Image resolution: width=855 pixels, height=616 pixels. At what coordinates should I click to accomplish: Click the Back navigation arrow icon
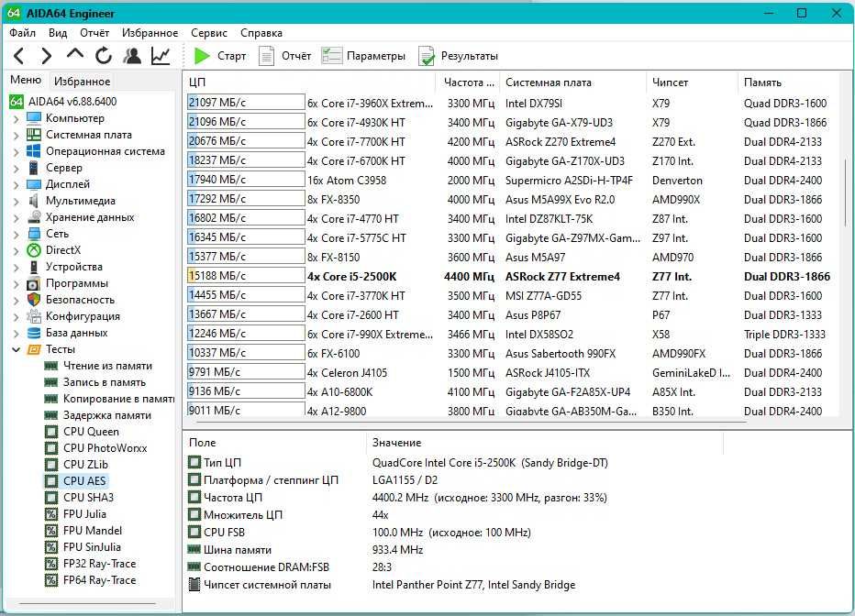19,56
